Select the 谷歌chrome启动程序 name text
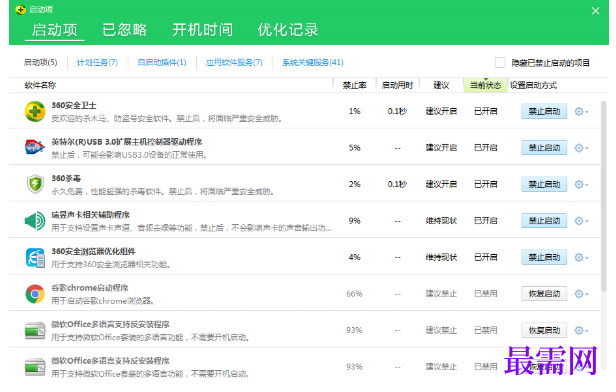The height and width of the screenshot is (392, 616). pos(90,288)
